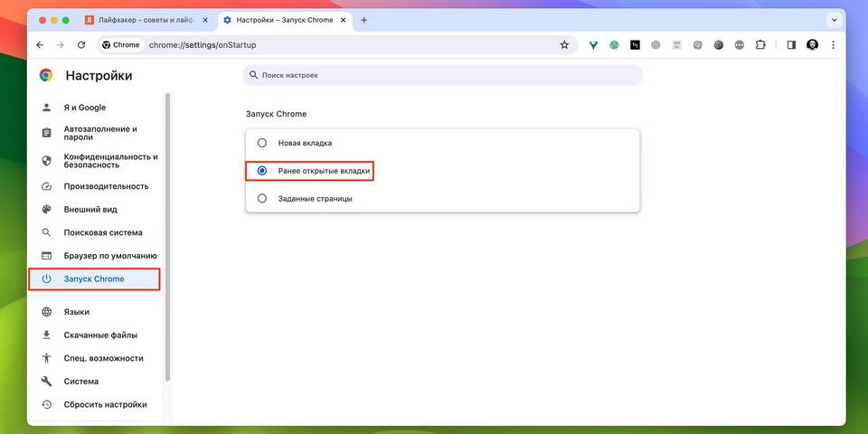Select the Ранее открытые вкладки radio option
The image size is (868, 434).
[262, 171]
